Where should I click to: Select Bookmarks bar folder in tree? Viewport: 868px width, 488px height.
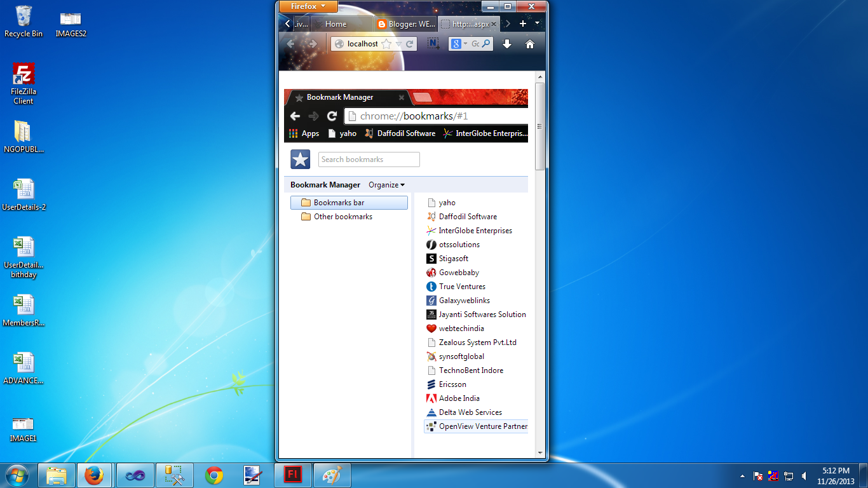(x=349, y=203)
